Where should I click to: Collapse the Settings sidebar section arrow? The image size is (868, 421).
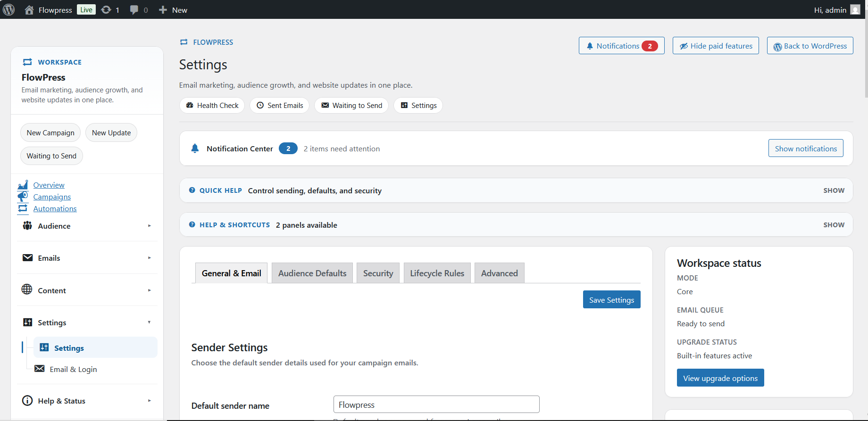click(x=149, y=322)
